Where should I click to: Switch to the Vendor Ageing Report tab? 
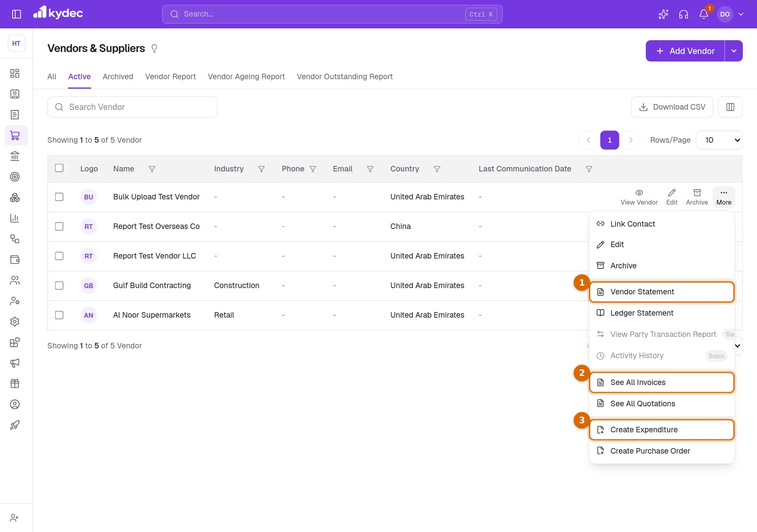pos(246,76)
